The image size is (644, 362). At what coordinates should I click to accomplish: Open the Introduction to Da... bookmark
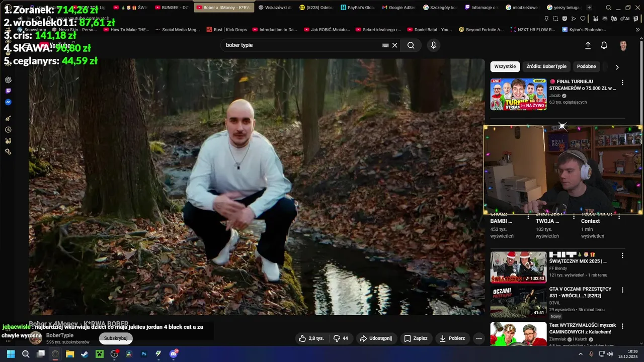tap(275, 30)
